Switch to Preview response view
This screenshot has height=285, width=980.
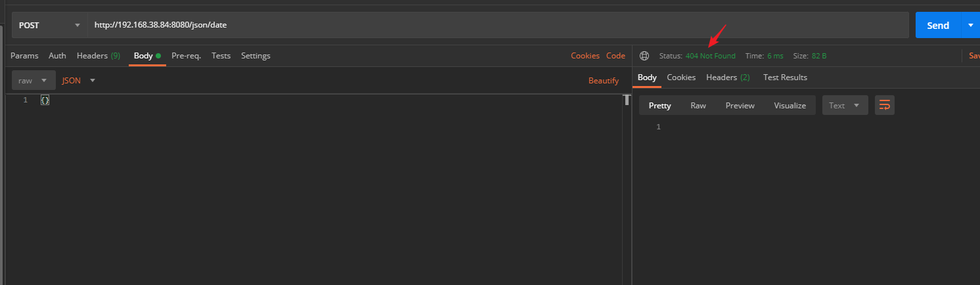click(x=740, y=105)
